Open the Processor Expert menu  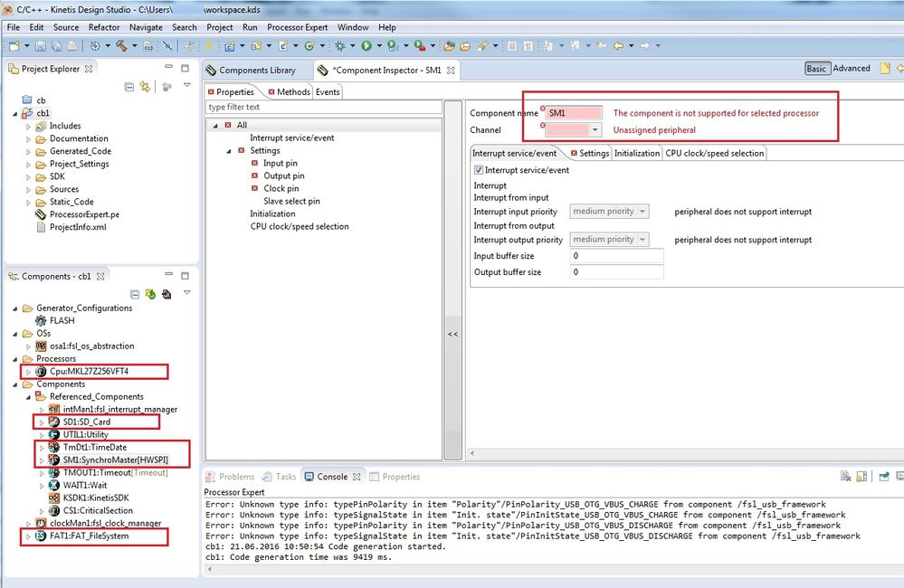[x=297, y=27]
